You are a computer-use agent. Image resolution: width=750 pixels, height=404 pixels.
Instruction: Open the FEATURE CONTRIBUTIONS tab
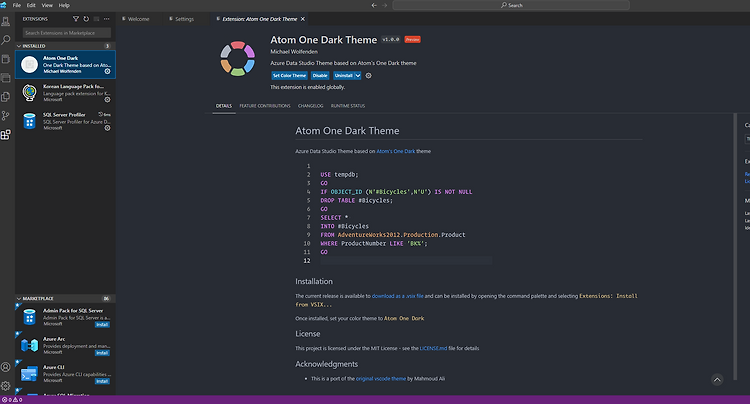pyautogui.click(x=265, y=106)
